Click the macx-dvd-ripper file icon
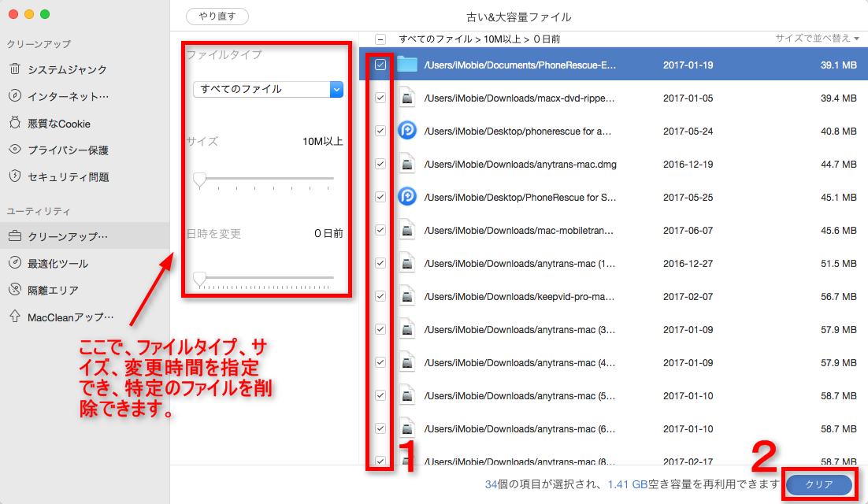 coord(407,98)
